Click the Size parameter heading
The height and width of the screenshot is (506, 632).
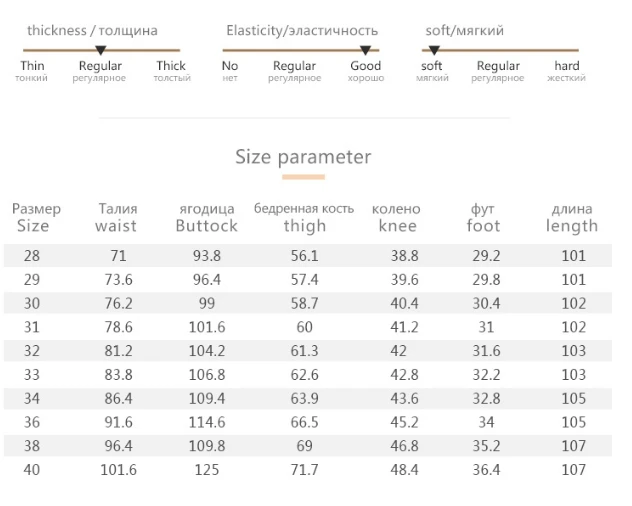coord(303,157)
